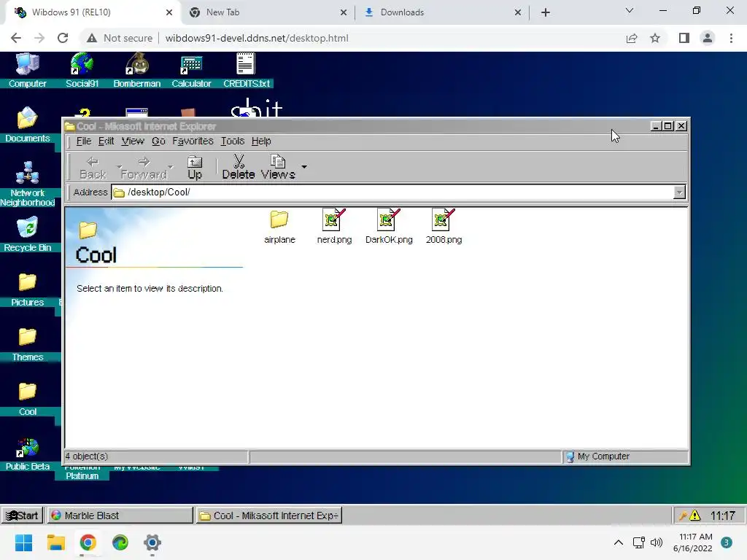Open the tab search dropdown

pos(630,10)
